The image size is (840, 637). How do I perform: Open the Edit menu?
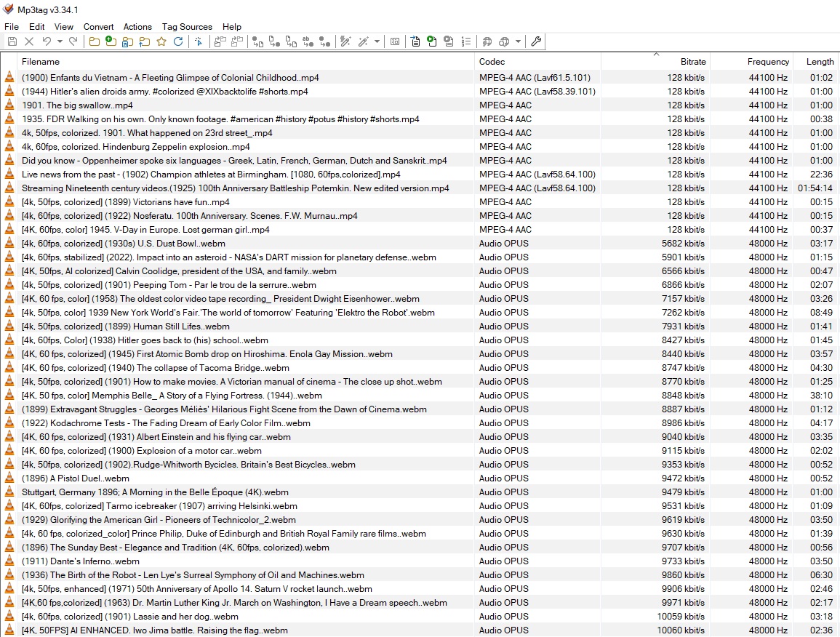pyautogui.click(x=36, y=27)
